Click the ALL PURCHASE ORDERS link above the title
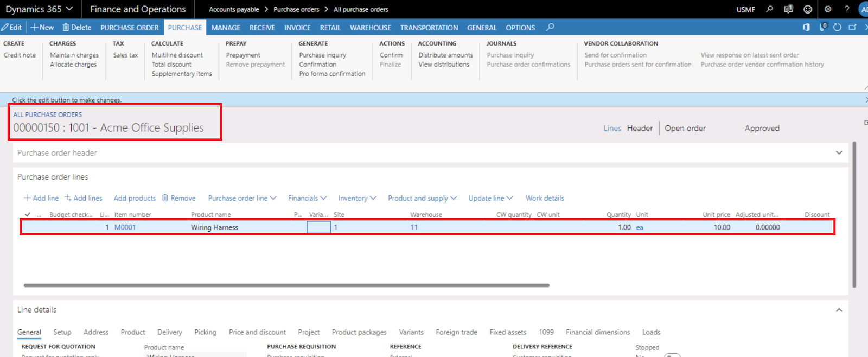Image resolution: width=868 pixels, height=357 pixels. pos(48,114)
